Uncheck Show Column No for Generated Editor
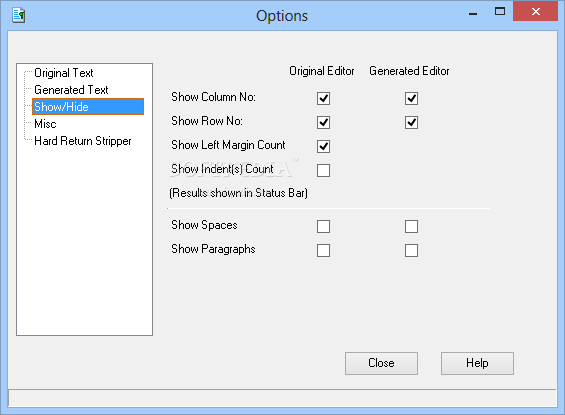565x415 pixels. [411, 98]
